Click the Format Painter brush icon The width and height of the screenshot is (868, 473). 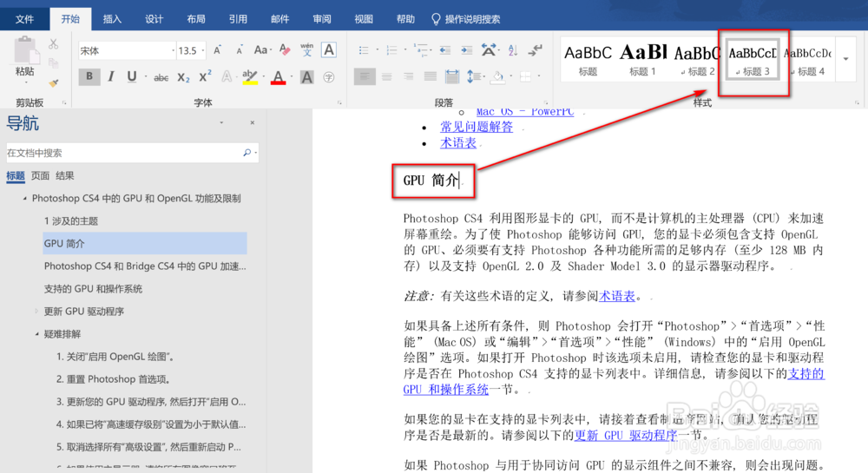(x=54, y=83)
